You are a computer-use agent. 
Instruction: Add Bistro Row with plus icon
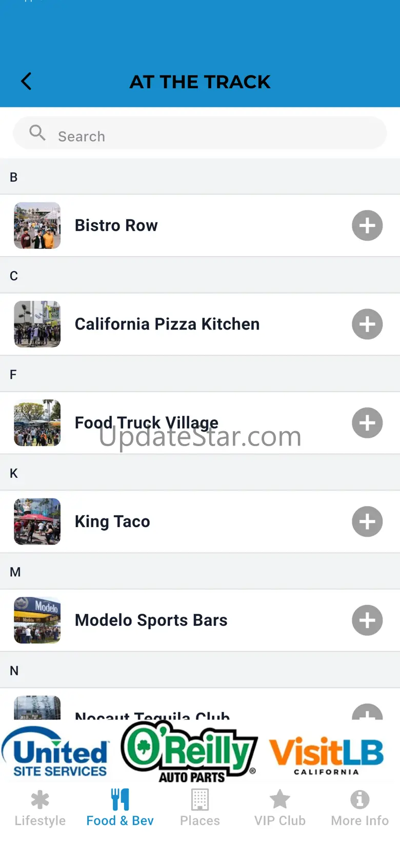click(x=367, y=225)
